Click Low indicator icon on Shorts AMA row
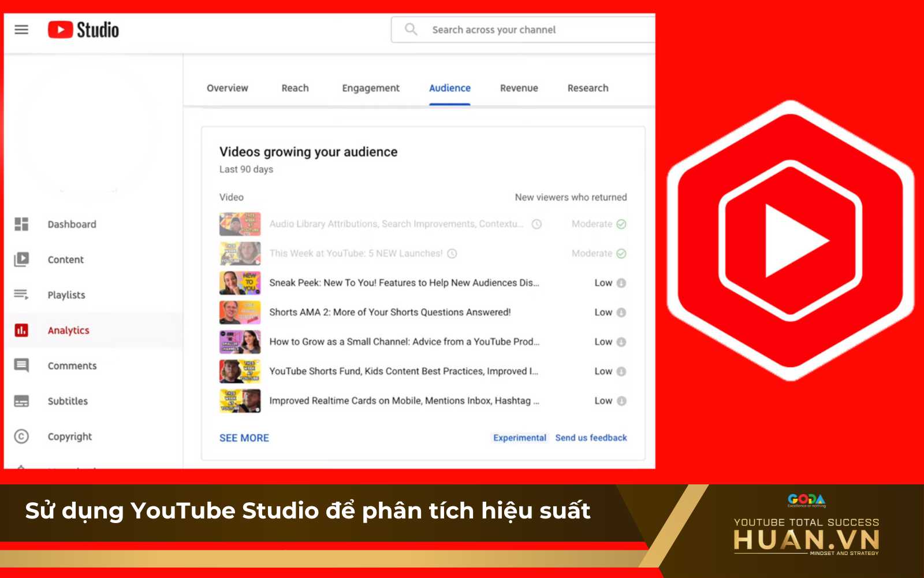Image resolution: width=924 pixels, height=578 pixels. pos(621,313)
